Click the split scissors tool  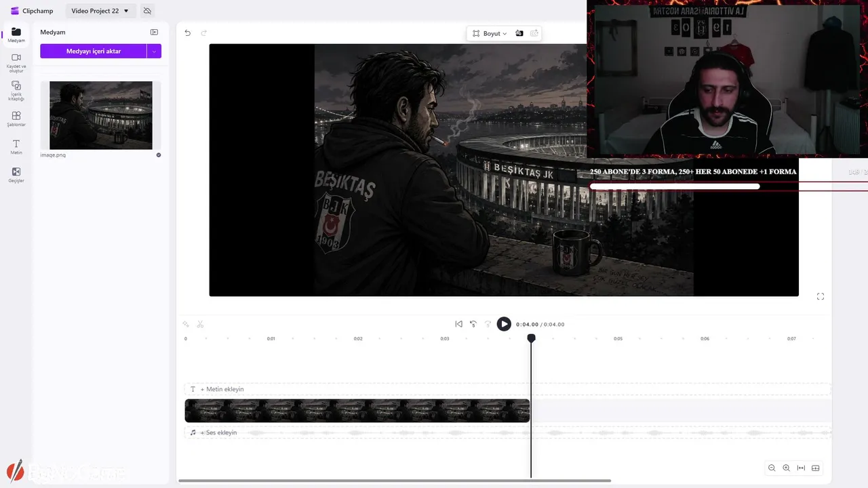point(200,325)
